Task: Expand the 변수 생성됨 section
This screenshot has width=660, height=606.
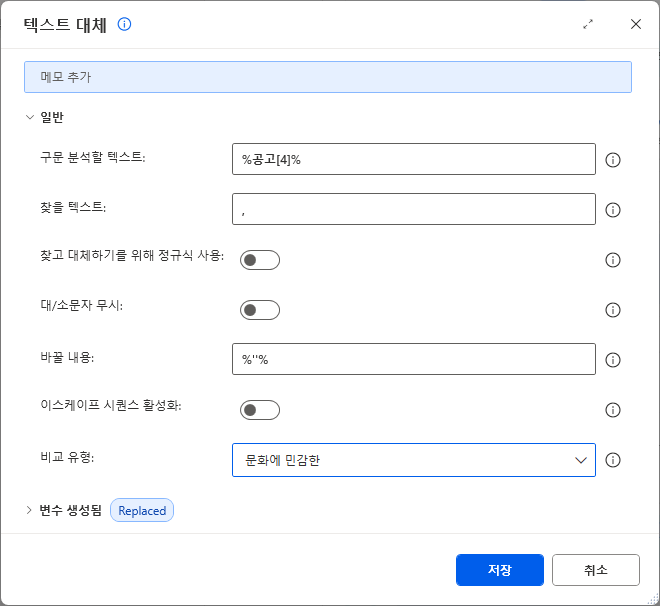Action: point(29,510)
